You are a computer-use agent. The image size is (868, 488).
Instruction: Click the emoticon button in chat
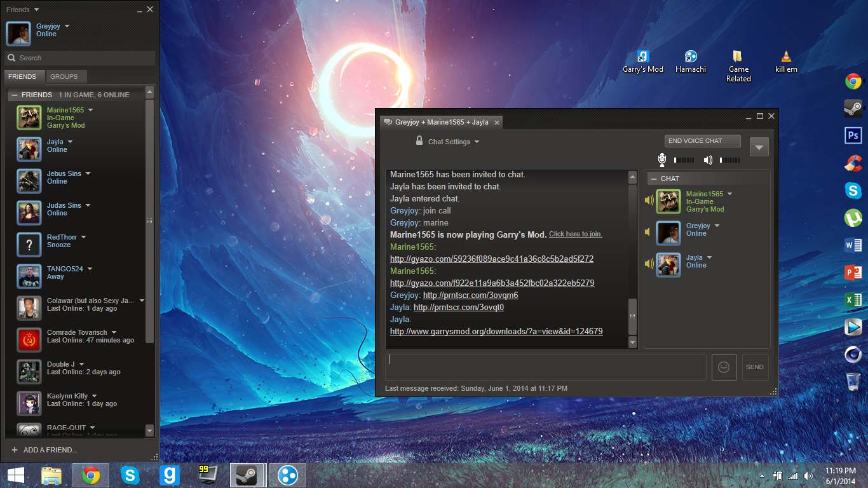coord(724,367)
